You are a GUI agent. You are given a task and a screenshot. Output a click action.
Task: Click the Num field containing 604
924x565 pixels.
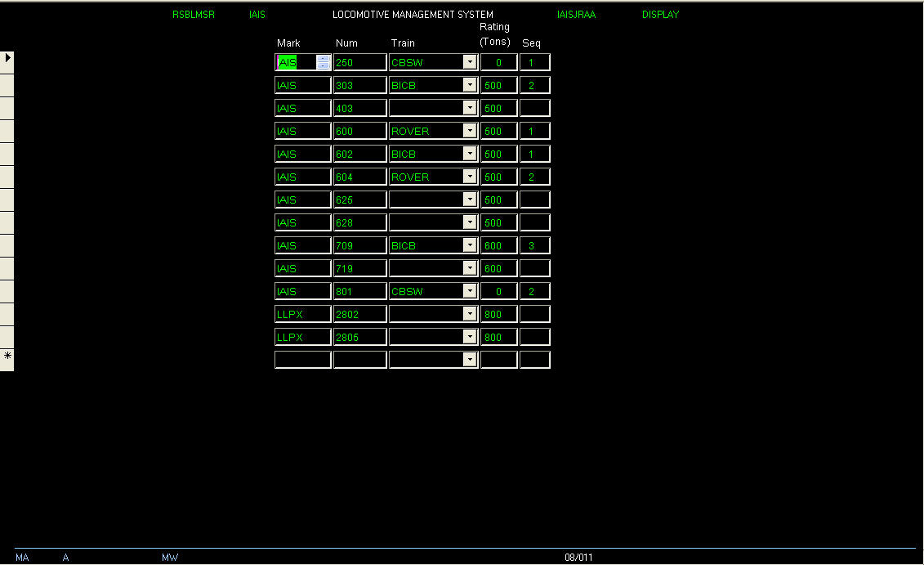coord(360,177)
